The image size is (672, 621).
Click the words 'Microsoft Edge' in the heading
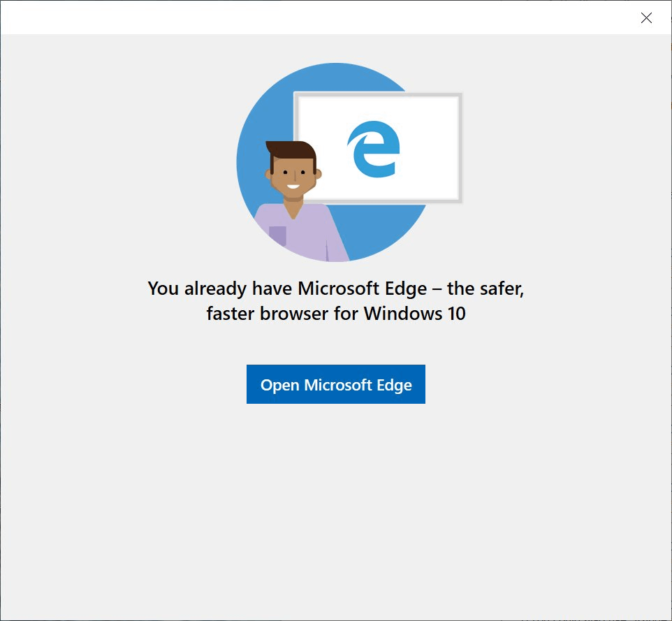(x=362, y=288)
